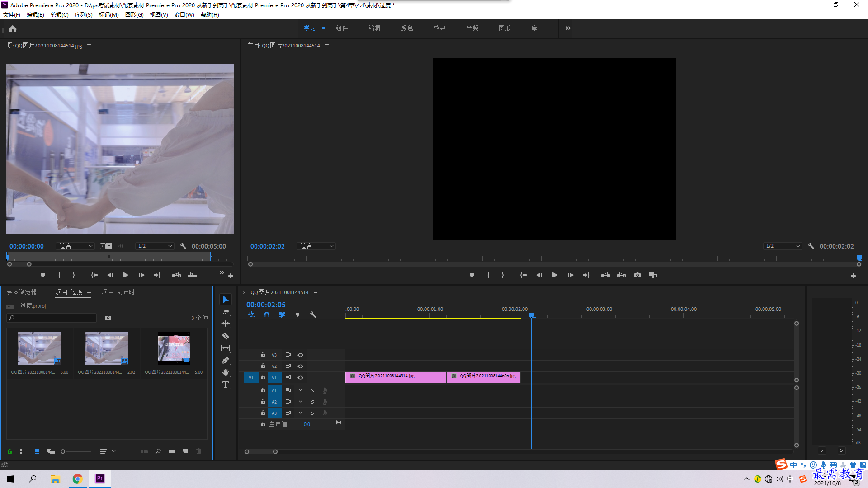Toggle Snap in timeline magnet icon
The height and width of the screenshot is (488, 868).
tap(267, 314)
